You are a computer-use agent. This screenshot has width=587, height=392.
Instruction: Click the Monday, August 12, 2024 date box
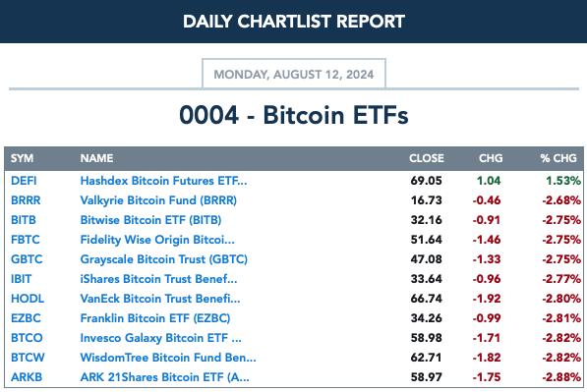(294, 74)
